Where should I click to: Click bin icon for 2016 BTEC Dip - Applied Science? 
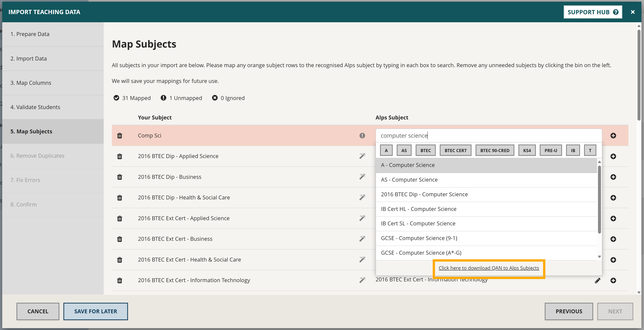click(x=120, y=156)
